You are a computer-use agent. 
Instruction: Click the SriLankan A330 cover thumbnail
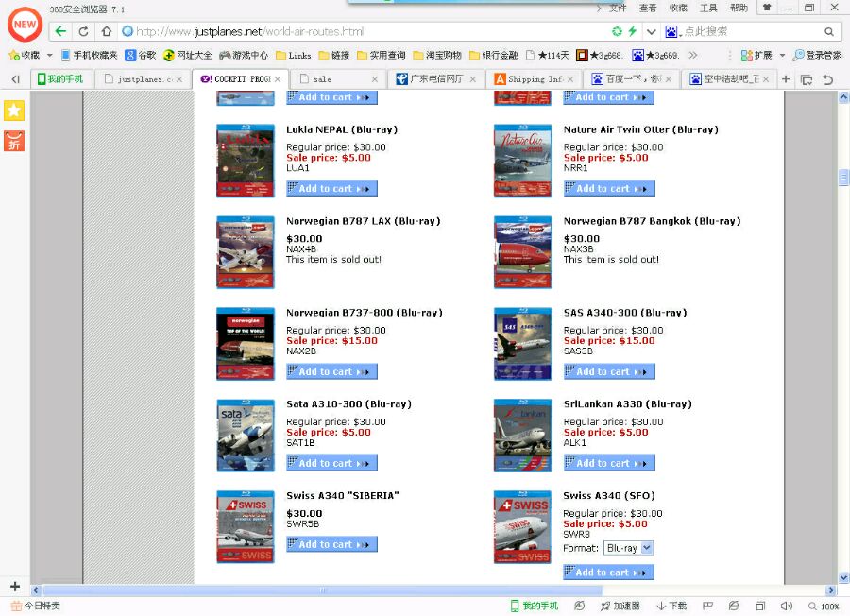click(522, 436)
